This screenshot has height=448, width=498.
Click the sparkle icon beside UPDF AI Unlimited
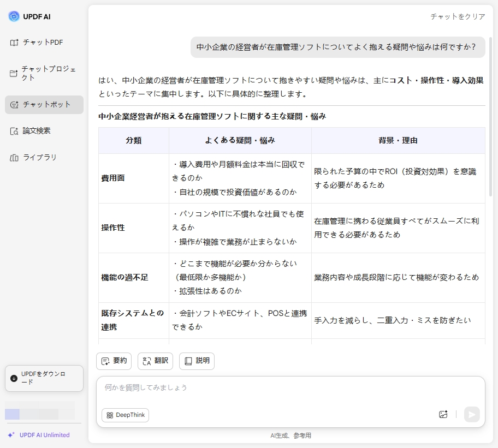pos(11,435)
